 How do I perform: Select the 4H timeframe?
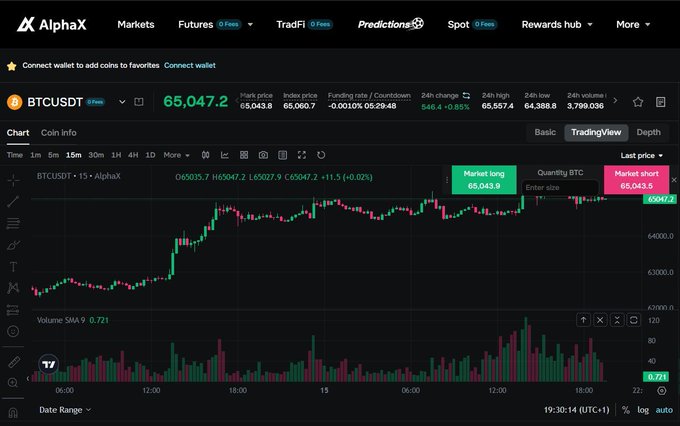[x=133, y=155]
